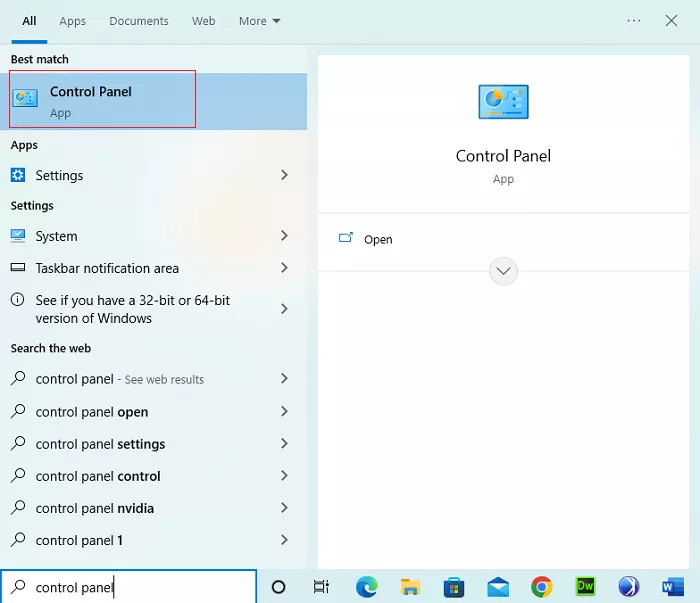Expand 'control panel 1' suggestion arrow

tap(284, 540)
